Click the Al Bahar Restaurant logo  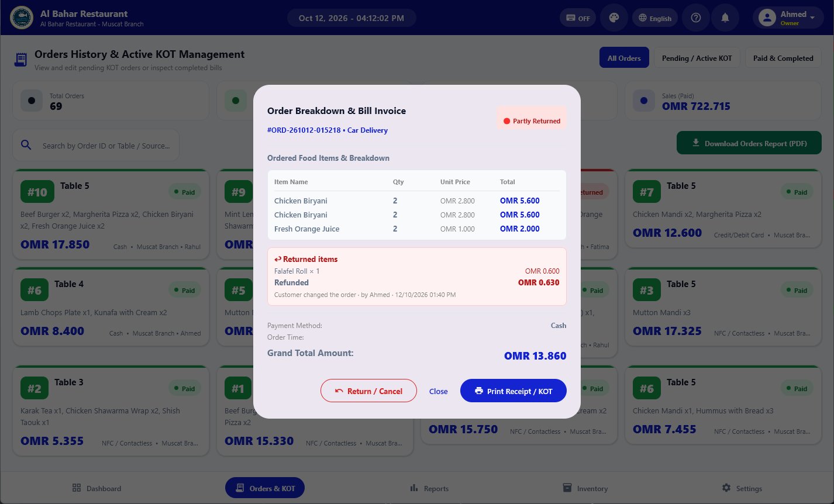point(22,18)
